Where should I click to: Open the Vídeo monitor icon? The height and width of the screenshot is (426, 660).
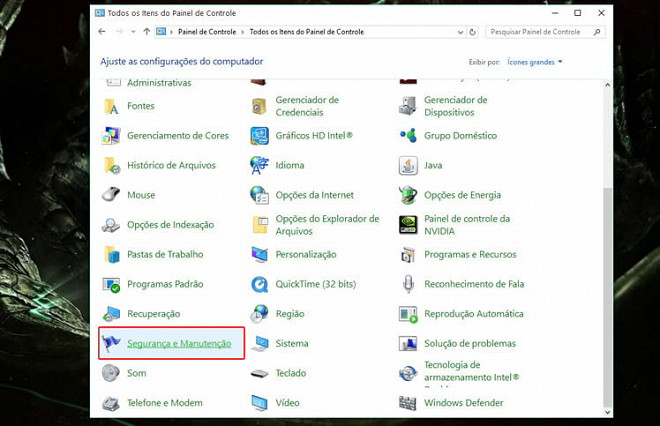pos(260,403)
